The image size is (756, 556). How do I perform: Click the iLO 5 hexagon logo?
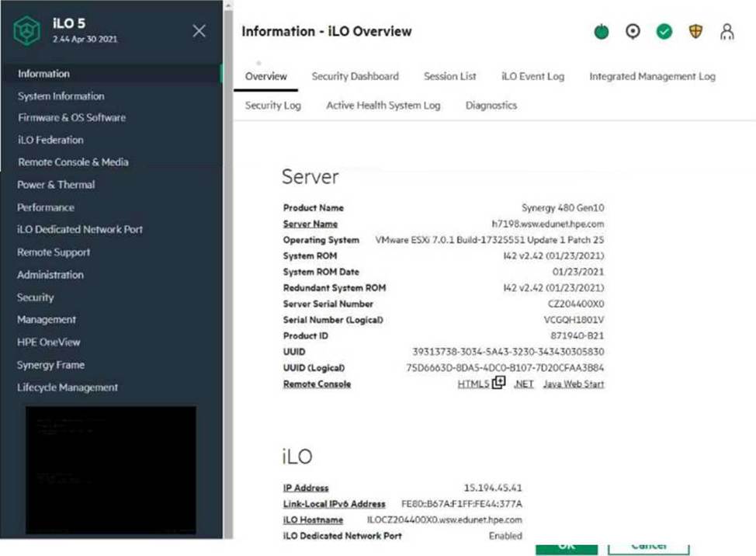[x=26, y=31]
